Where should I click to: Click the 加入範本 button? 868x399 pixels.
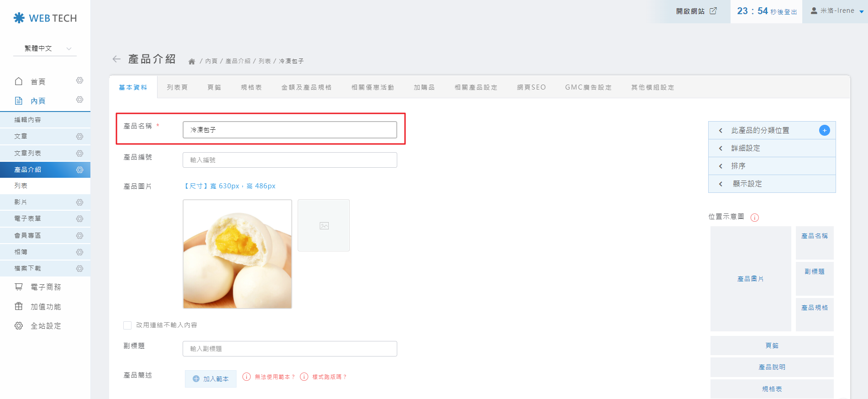coord(210,379)
